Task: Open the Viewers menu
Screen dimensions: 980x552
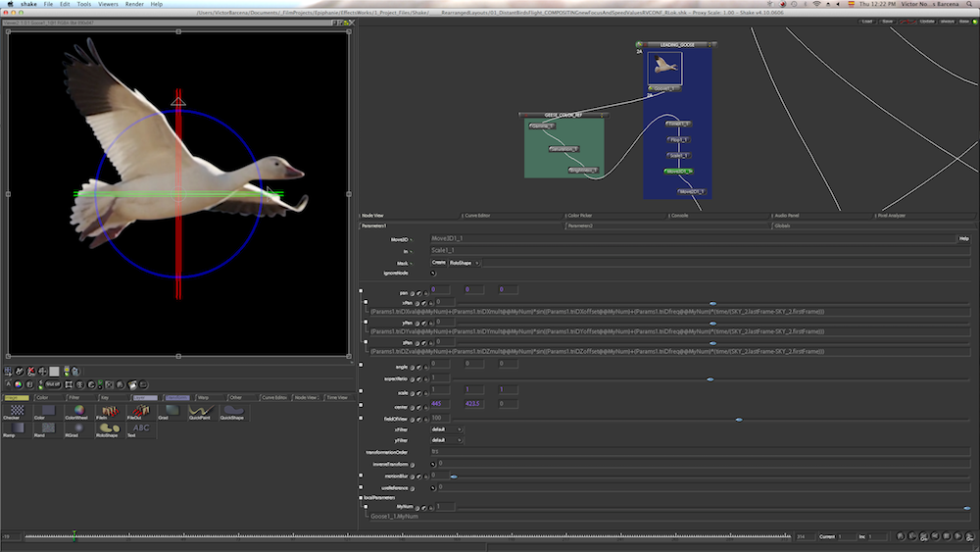Action: (108, 4)
